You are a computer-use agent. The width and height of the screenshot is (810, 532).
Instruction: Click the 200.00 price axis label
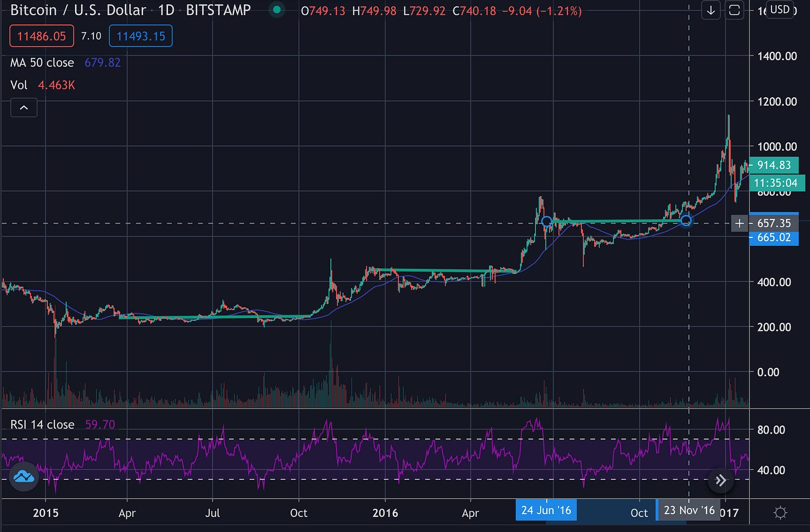774,327
